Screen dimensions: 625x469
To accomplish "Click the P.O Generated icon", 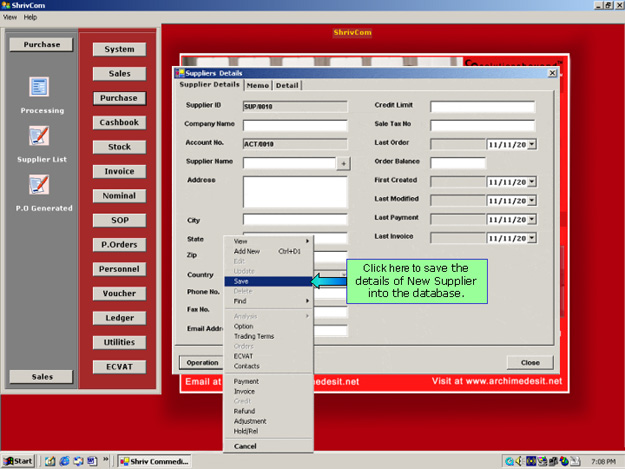I will [40, 185].
